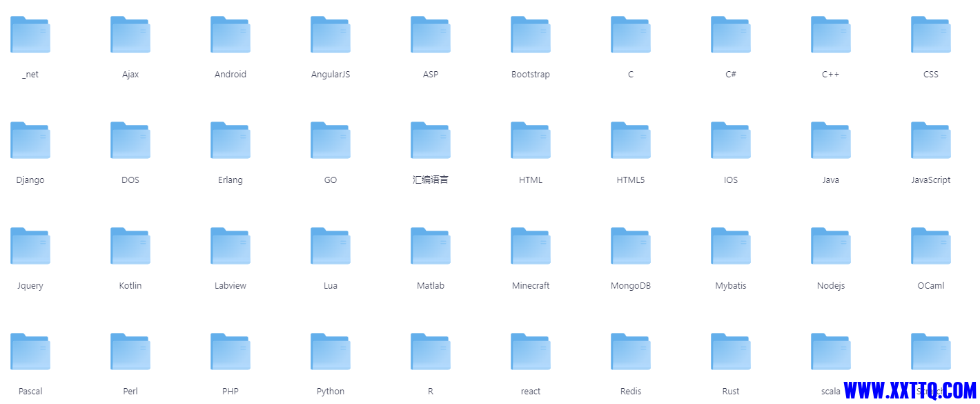Select the react folder label
Image resolution: width=980 pixels, height=404 pixels.
[531, 391]
